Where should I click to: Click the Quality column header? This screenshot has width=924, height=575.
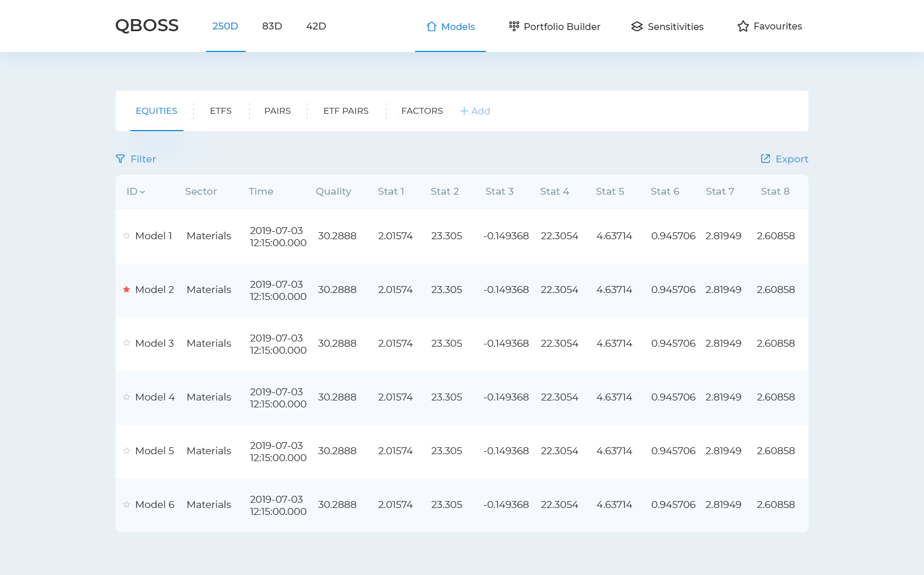click(333, 192)
